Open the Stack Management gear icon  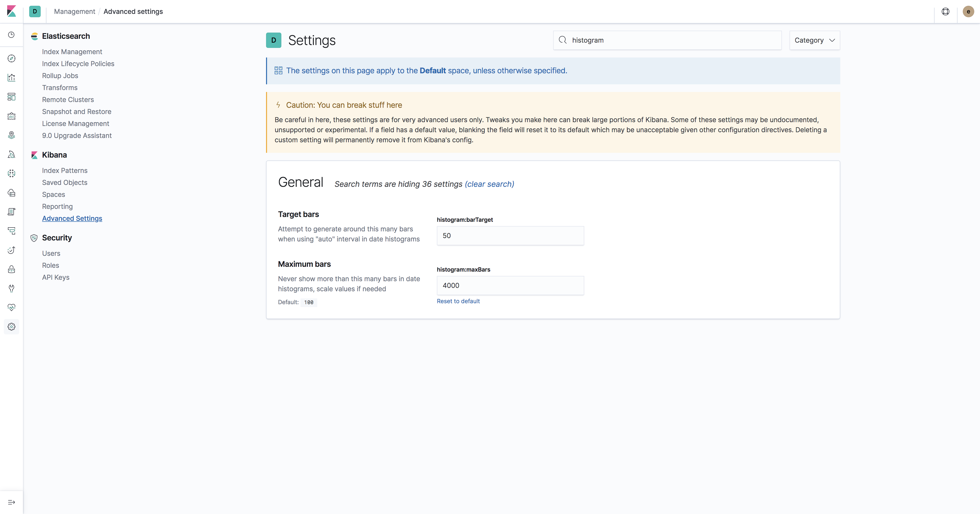click(x=11, y=326)
